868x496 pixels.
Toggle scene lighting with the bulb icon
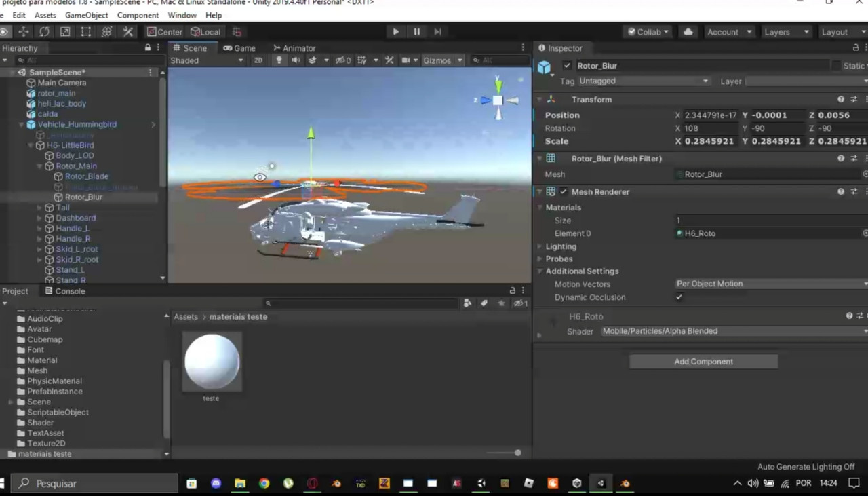click(x=279, y=60)
